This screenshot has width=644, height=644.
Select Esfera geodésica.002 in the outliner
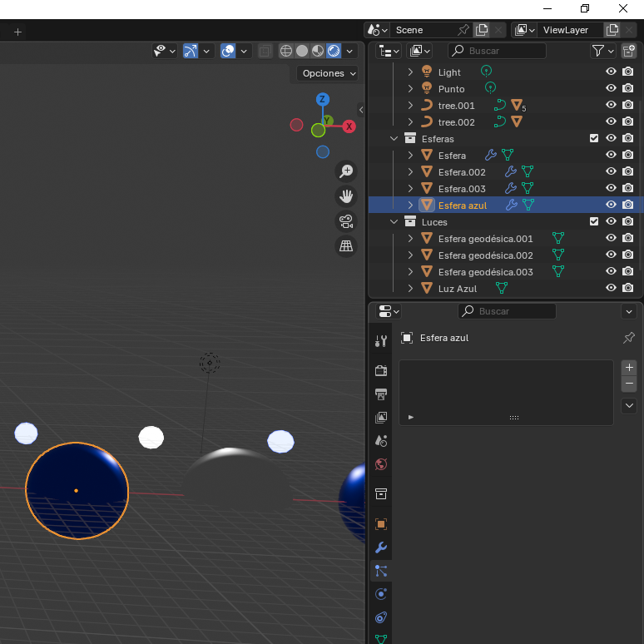coord(485,255)
